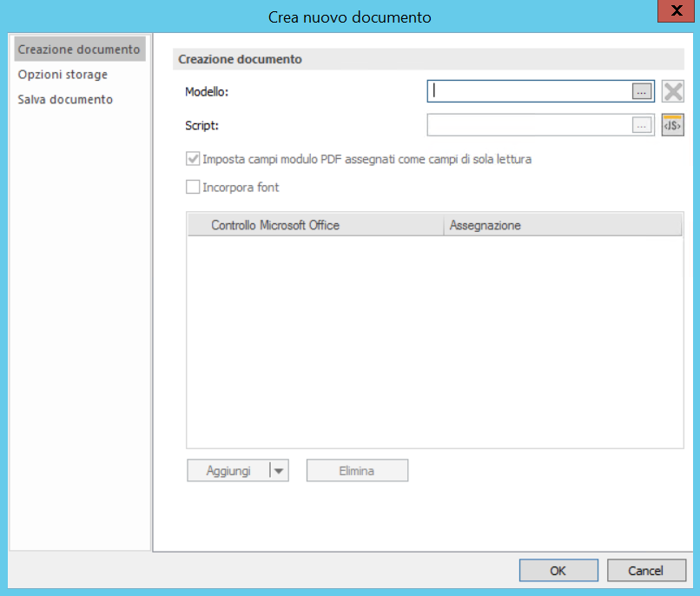This screenshot has width=700, height=596.
Task: Toggle the Incorpora font checkbox
Action: point(193,185)
